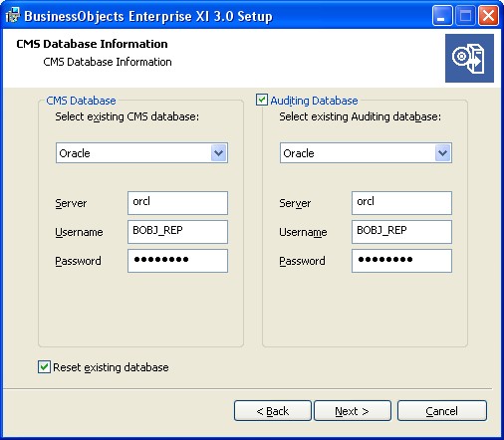Image resolution: width=504 pixels, height=440 pixels.
Task: Click the CMS Server input field
Action: coord(177,203)
